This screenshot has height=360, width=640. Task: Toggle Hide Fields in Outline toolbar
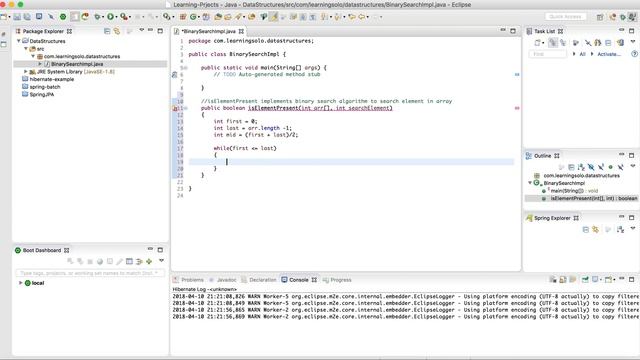click(591, 167)
